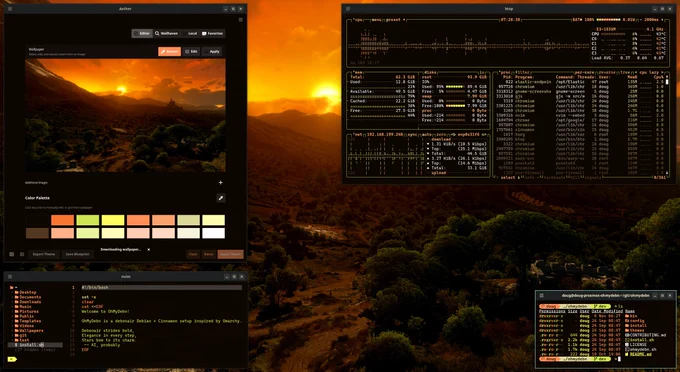Click the second icon in Aether's bottom-left corner
The height and width of the screenshot is (372, 680).
(x=22, y=255)
